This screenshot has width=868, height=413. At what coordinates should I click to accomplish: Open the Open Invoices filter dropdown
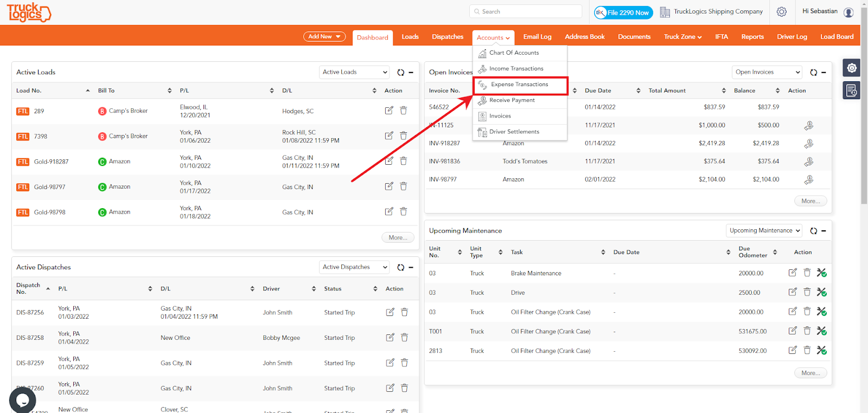coord(767,72)
